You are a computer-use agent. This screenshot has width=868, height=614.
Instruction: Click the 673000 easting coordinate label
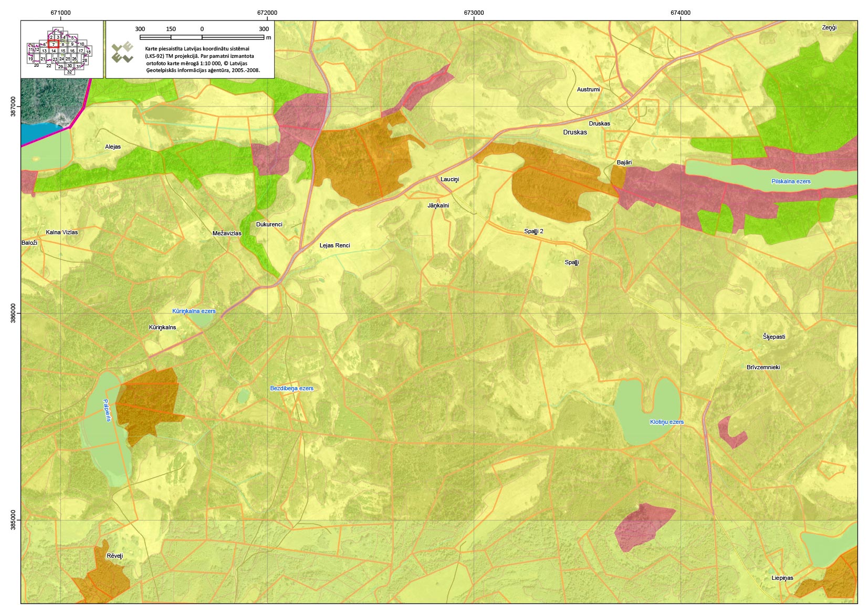[x=474, y=13]
